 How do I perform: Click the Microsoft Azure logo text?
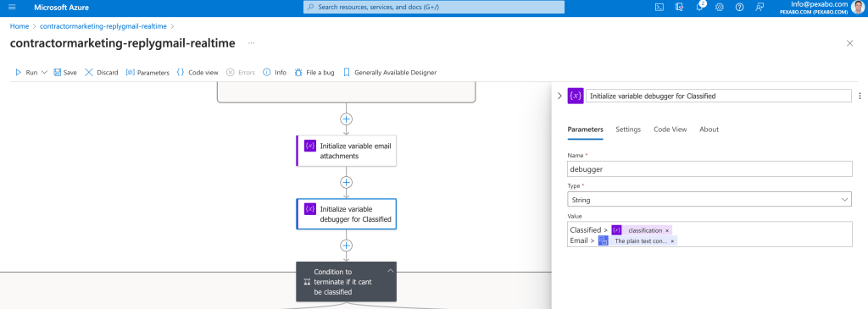point(61,8)
